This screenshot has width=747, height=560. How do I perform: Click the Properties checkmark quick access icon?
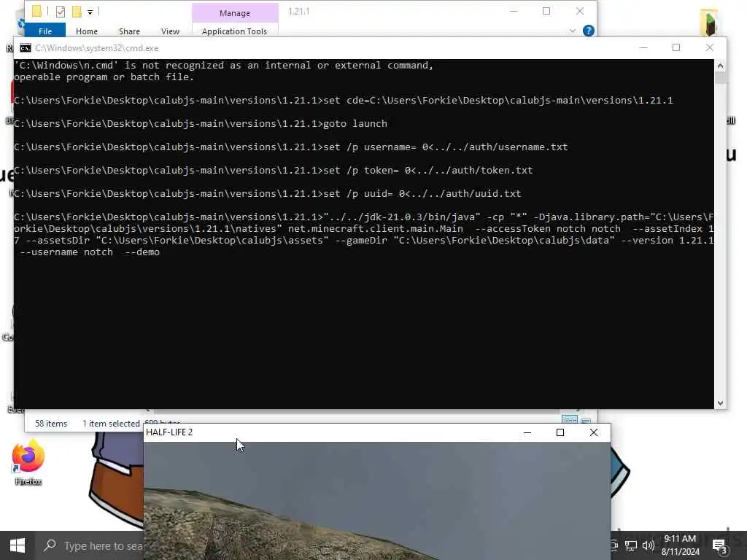tap(61, 12)
